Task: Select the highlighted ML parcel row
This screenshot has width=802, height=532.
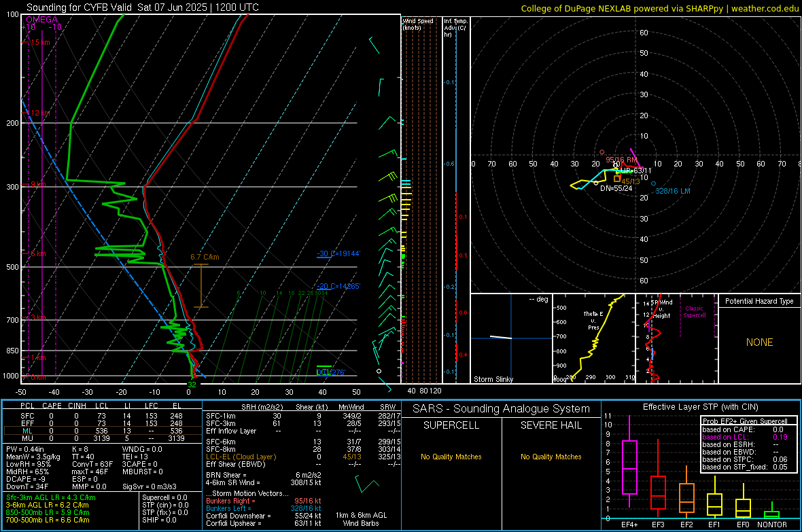Action: (101, 431)
